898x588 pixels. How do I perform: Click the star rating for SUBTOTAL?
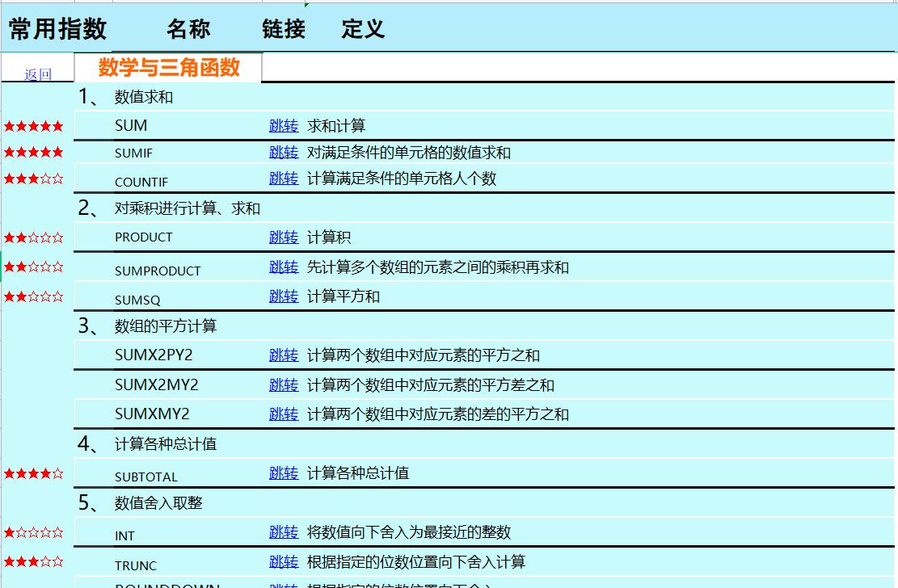point(34,474)
